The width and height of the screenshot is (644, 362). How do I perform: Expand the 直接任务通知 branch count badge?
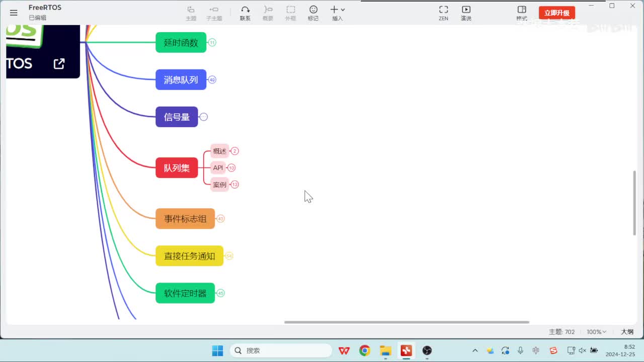[229, 256]
